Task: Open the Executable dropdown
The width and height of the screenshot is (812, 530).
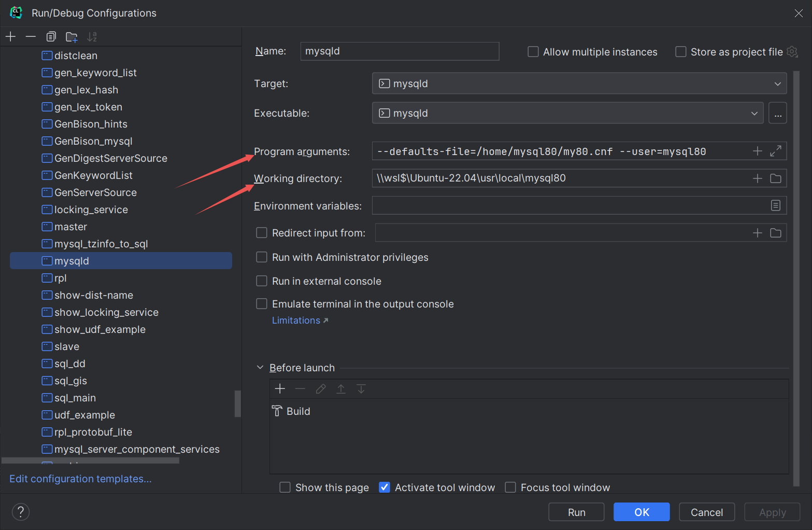Action: (x=567, y=113)
